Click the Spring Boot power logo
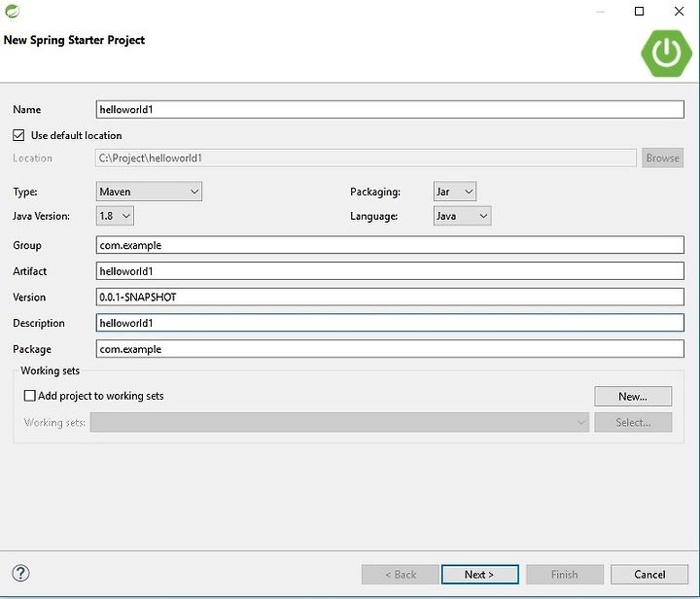 point(666,53)
